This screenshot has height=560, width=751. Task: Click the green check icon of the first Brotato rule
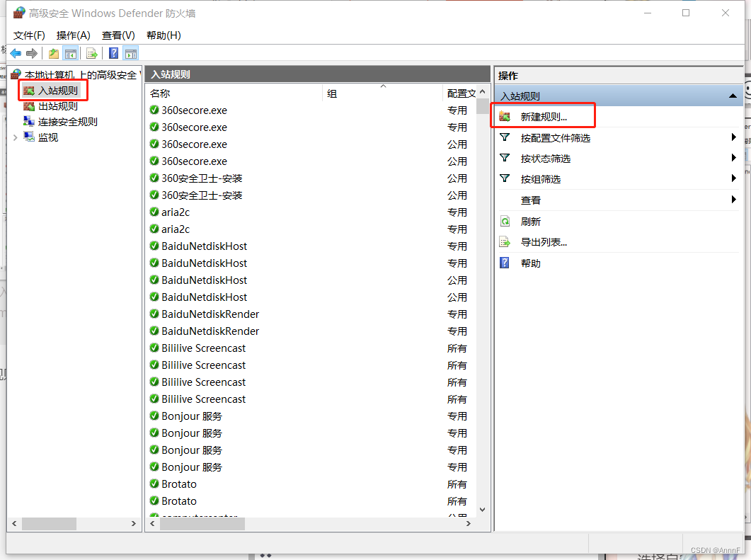click(154, 484)
